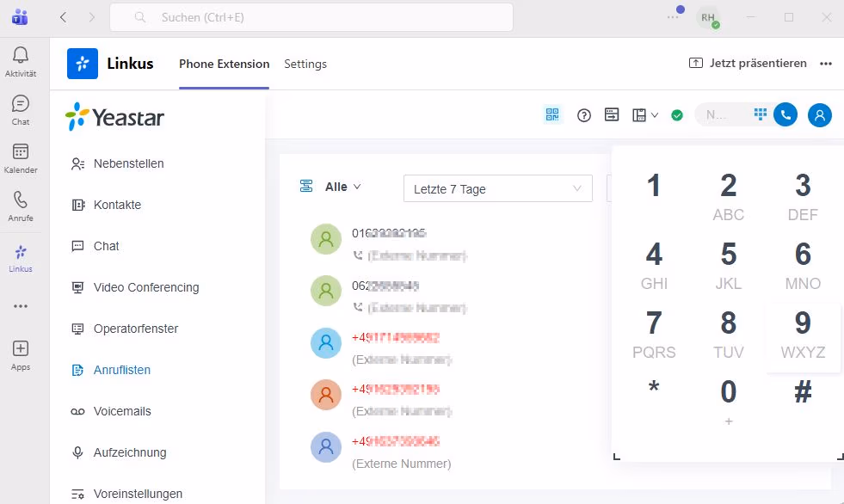This screenshot has width=844, height=504.
Task: Open the Operatorfenster panel
Action: coord(134,329)
